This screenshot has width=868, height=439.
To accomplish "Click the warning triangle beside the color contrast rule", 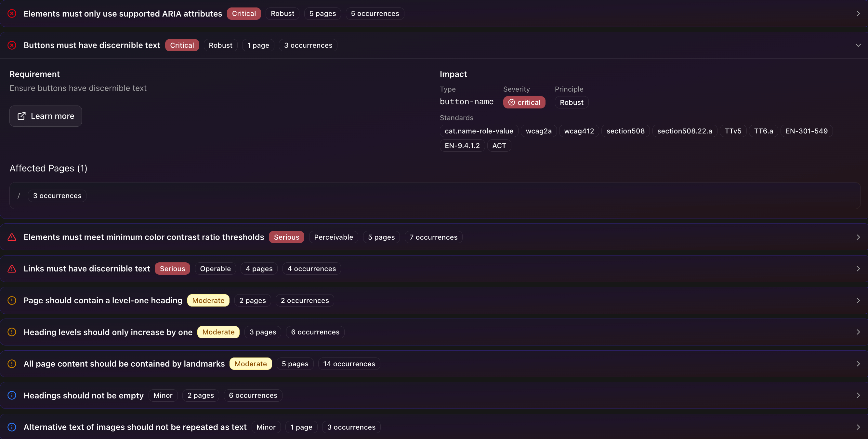I will pyautogui.click(x=12, y=237).
